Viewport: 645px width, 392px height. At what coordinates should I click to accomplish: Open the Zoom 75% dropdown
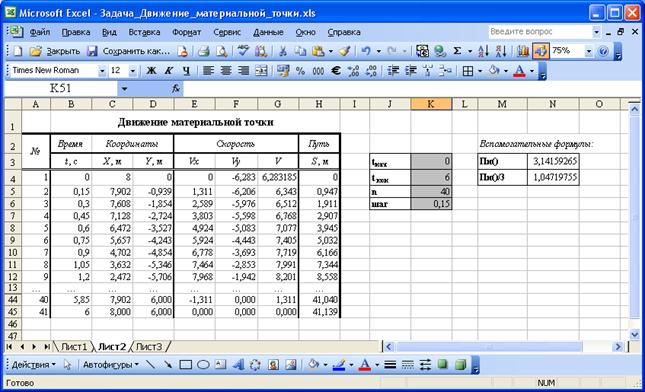[x=589, y=51]
